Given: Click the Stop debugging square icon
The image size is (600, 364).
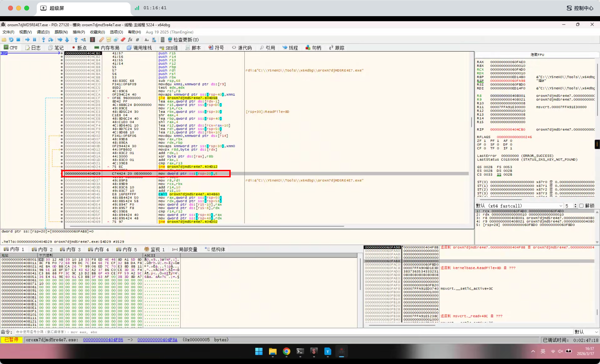Looking at the screenshot, I should pyautogui.click(x=18, y=40).
